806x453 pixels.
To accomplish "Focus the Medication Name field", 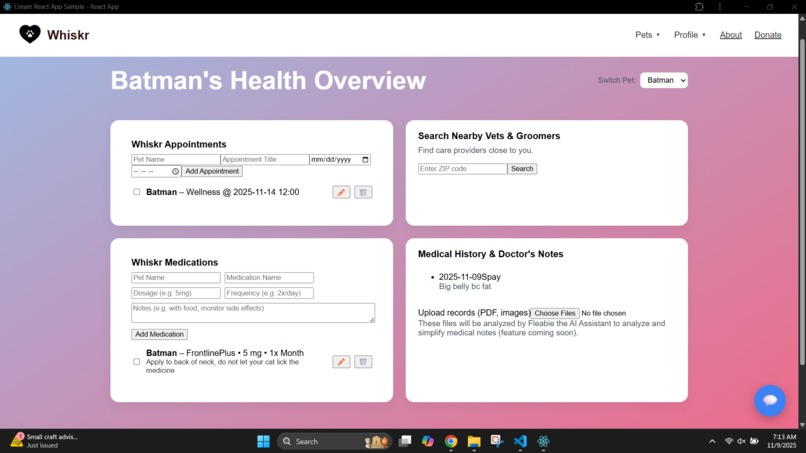I will click(x=269, y=278).
